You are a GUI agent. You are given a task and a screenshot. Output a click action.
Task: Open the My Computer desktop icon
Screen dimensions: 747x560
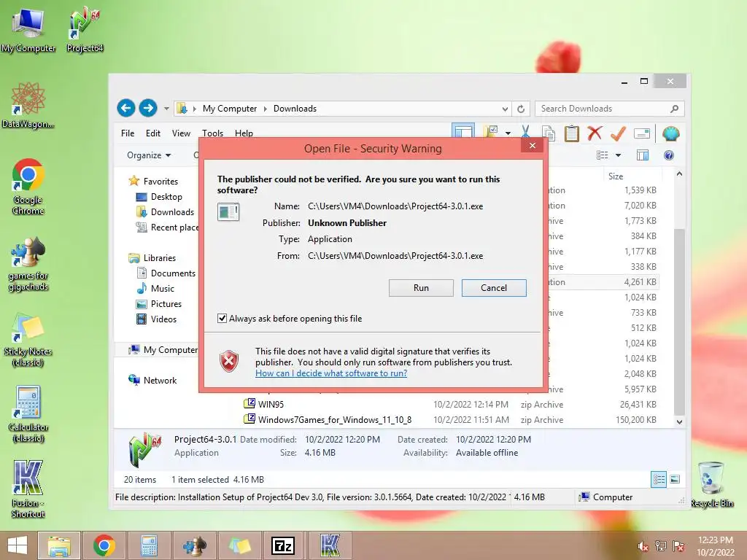coord(28,29)
